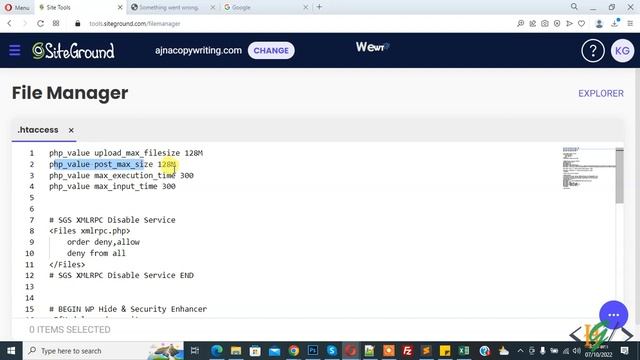Image resolution: width=640 pixels, height=360 pixels.
Task: Open Photoshop from taskbar
Action: point(313,351)
